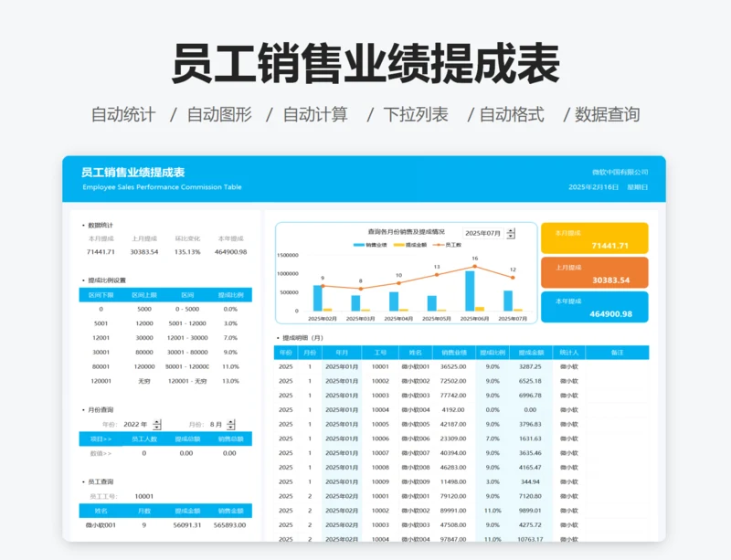731x560 pixels.
Task: Select the sales cell 77742.00
Action: click(x=453, y=396)
